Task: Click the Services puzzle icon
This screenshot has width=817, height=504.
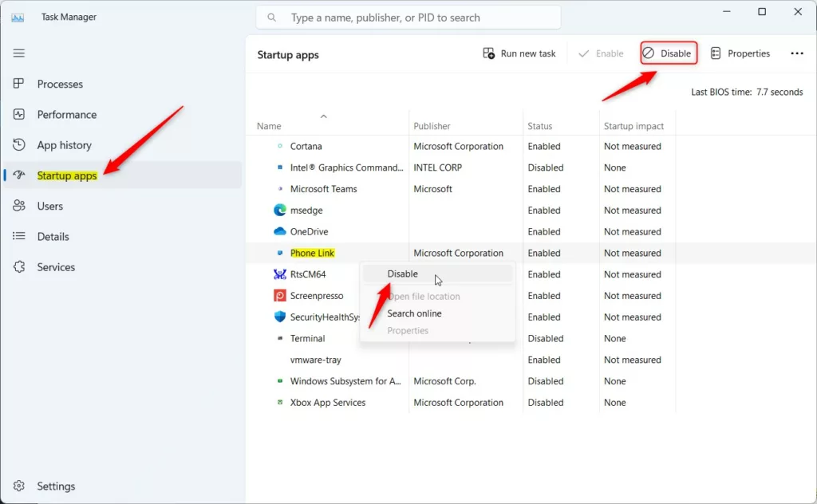Action: 19,266
